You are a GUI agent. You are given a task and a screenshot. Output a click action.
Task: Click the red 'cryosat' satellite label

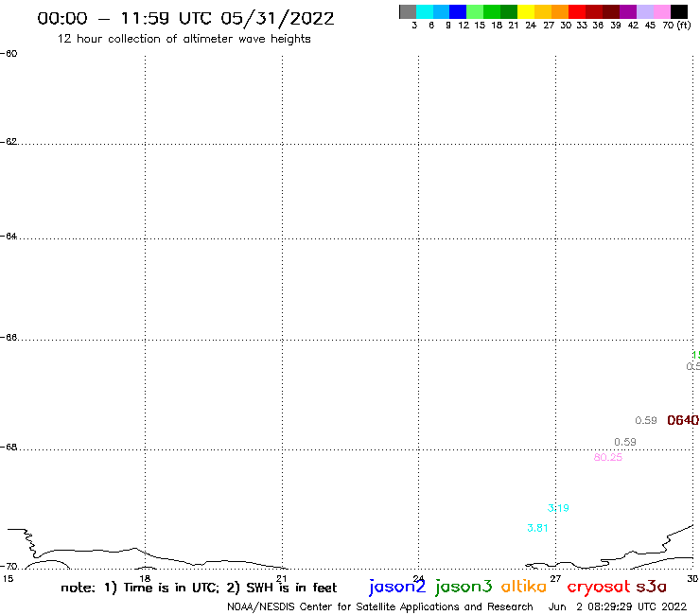pyautogui.click(x=599, y=587)
